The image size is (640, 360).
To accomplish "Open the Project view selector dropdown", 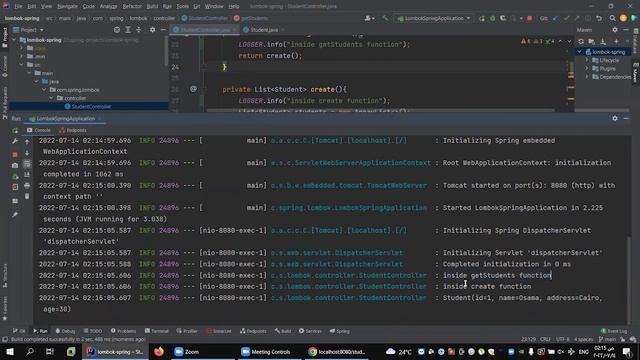I will [29, 30].
